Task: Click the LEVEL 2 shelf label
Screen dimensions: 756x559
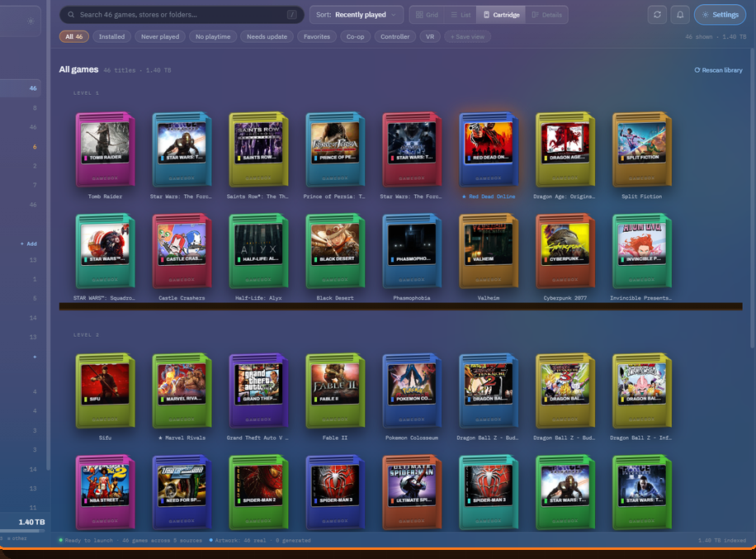Action: tap(86, 334)
